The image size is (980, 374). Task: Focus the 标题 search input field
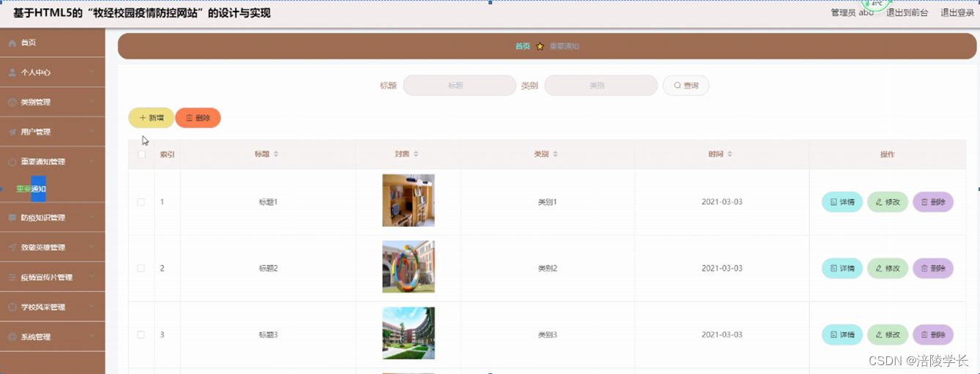pos(459,86)
